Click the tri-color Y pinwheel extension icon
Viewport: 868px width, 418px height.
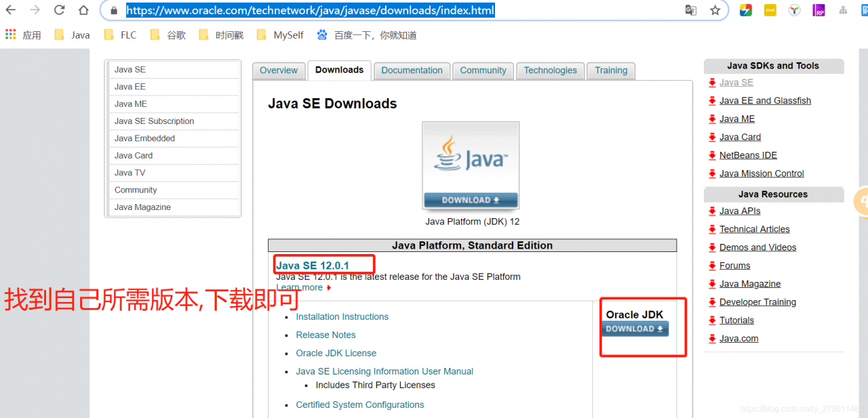(794, 10)
